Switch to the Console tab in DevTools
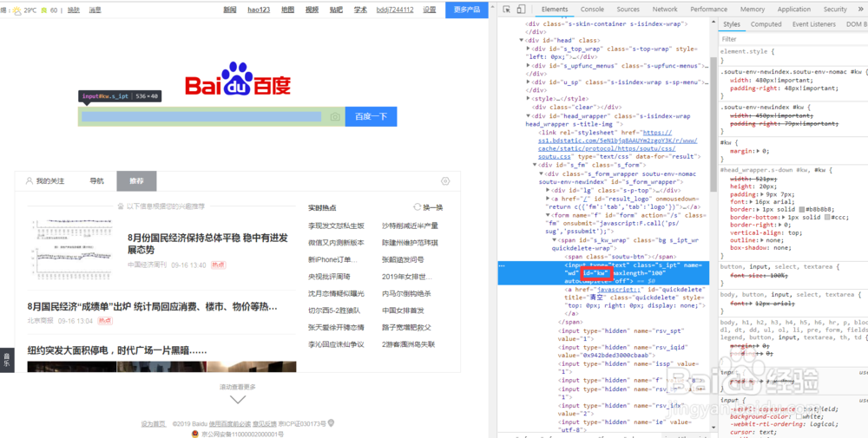Screen dimensions: 868x438 (x=592, y=10)
